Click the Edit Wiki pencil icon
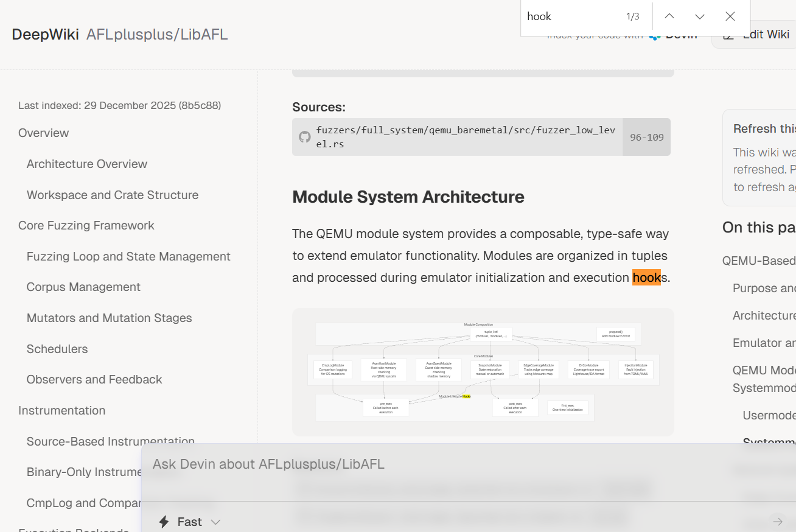796x532 pixels. (x=728, y=35)
